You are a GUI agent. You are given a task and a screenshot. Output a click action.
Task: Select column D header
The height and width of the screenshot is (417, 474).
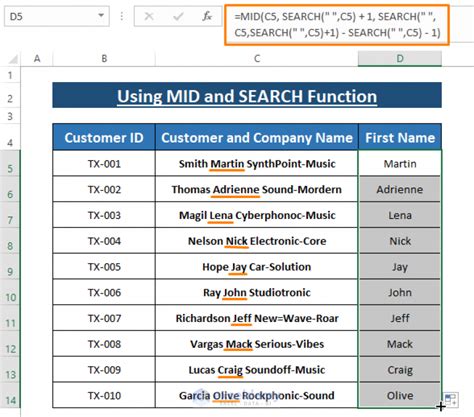tap(400, 59)
